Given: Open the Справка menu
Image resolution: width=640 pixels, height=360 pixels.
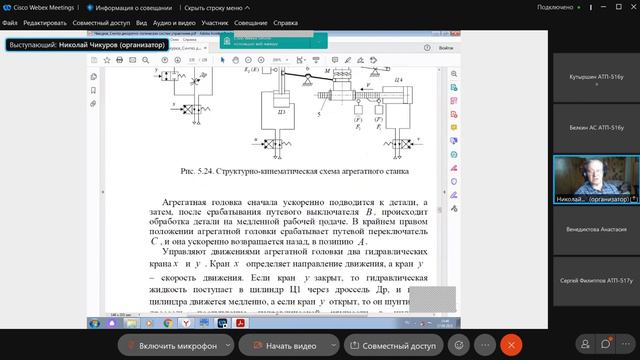Looking at the screenshot, I should coord(285,23).
